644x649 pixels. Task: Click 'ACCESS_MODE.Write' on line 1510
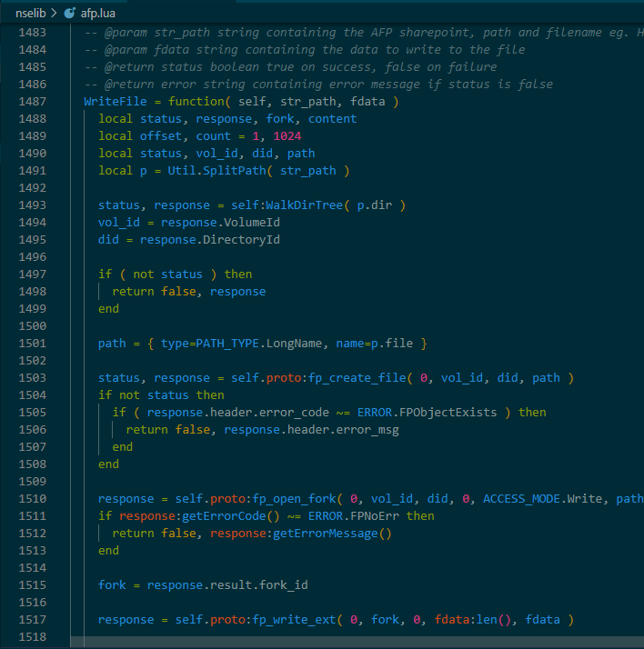542,499
